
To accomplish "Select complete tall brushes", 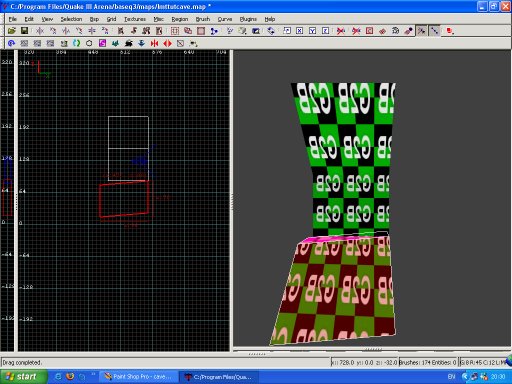I will tap(120, 31).
